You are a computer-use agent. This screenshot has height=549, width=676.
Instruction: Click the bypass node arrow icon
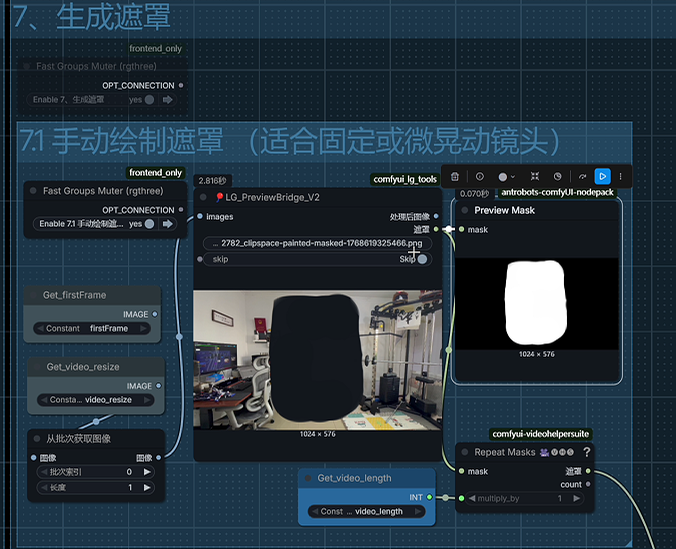[582, 176]
